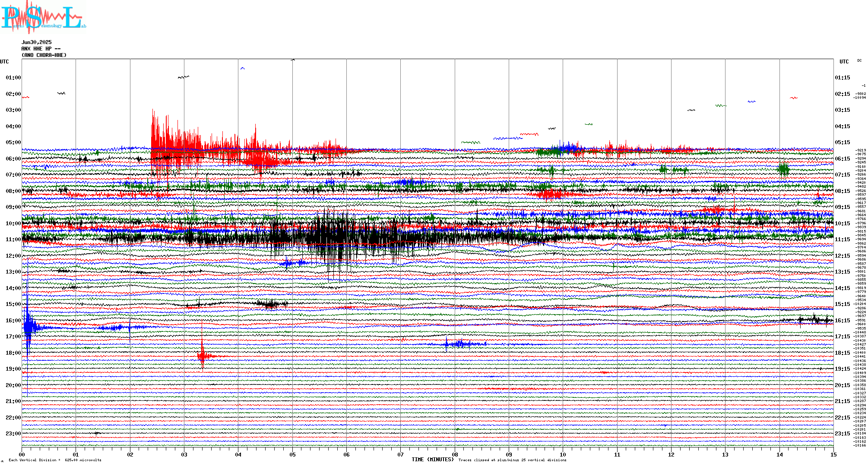
Task: Select the 17:00 hour label
Action: point(13,337)
